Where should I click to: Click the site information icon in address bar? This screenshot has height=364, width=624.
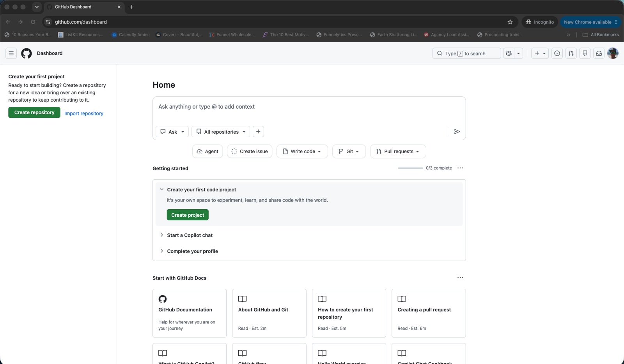coord(48,22)
